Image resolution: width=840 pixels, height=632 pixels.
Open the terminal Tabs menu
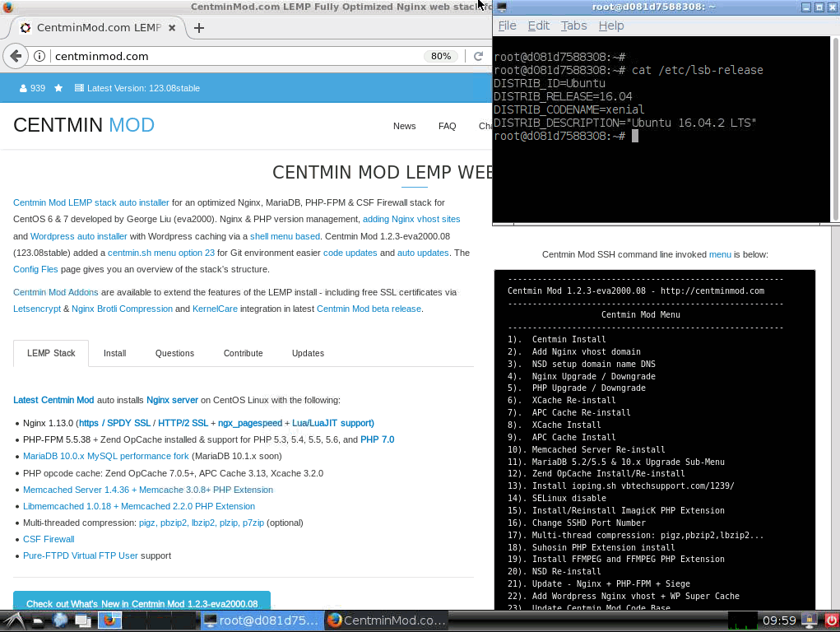pos(573,26)
